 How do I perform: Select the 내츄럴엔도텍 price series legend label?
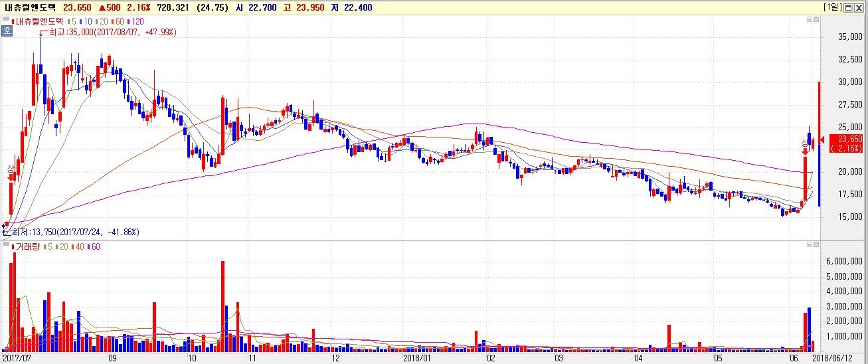coord(37,21)
